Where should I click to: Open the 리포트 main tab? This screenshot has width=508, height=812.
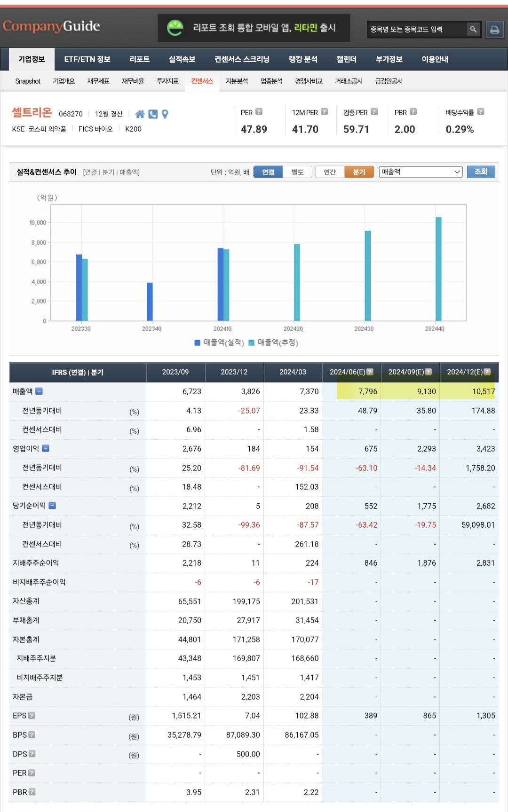pos(139,59)
